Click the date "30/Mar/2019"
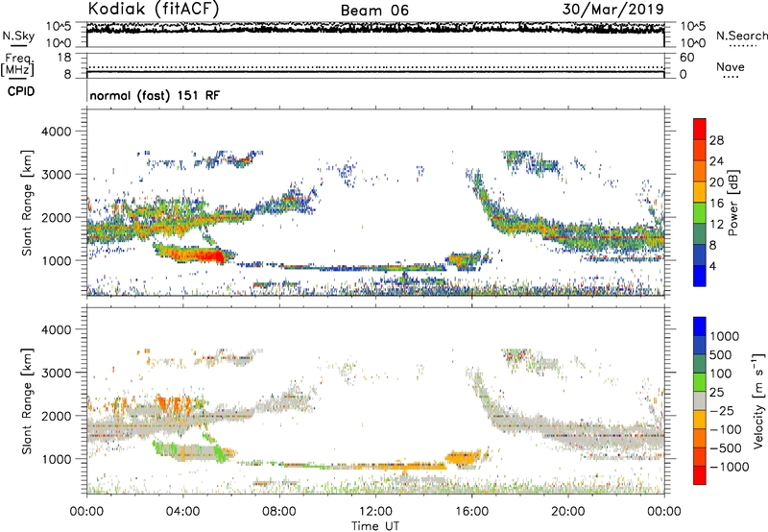Image resolution: width=768 pixels, height=532 pixels. click(612, 10)
